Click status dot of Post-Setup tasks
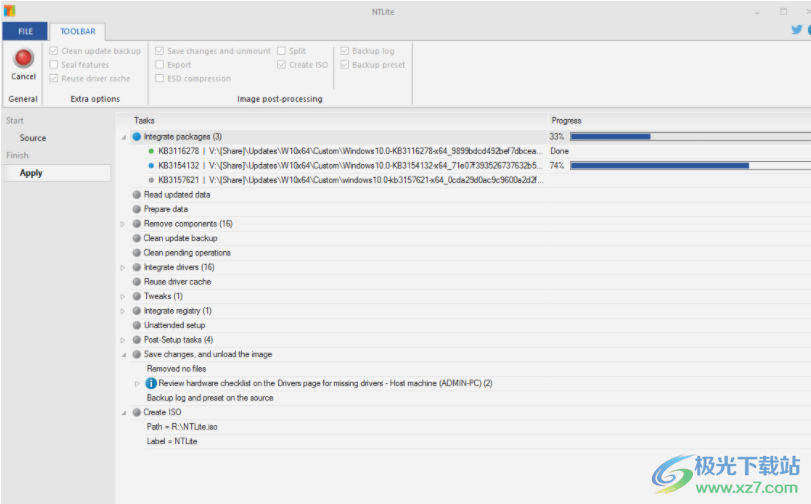Screen dimensions: 811x504 (x=137, y=339)
